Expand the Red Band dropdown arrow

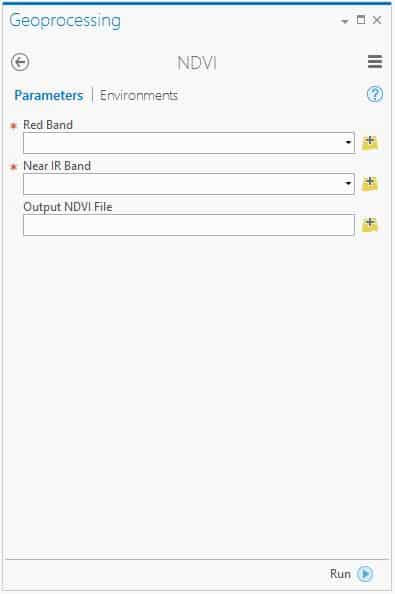pos(348,143)
